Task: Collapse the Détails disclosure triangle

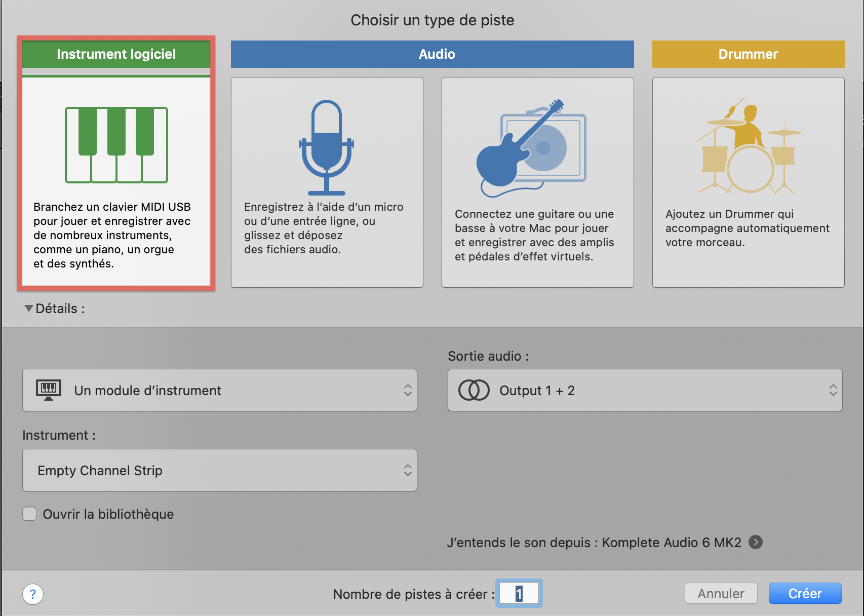Action: (29, 308)
